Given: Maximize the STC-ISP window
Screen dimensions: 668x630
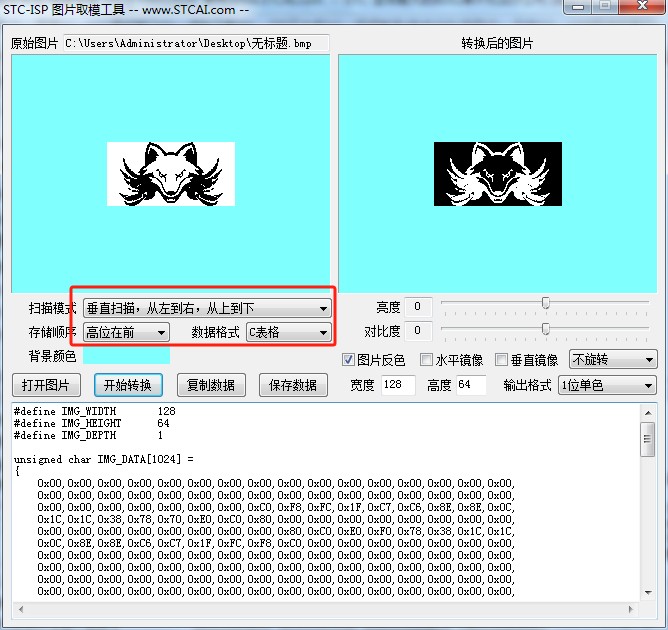Looking at the screenshot, I should (x=605, y=6).
